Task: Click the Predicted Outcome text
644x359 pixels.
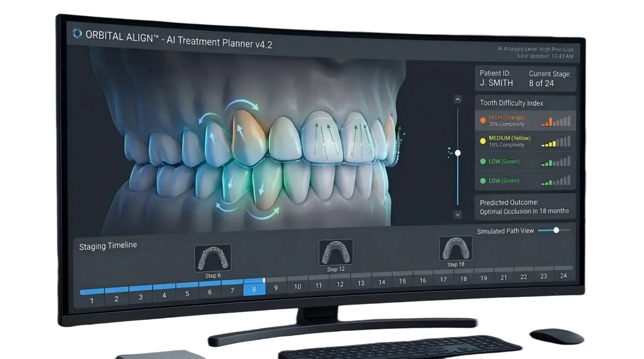Action: coord(524,207)
